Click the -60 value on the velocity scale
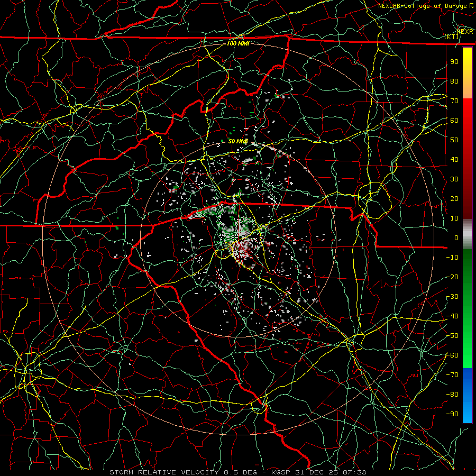The width and height of the screenshot is (476, 476). coord(452,355)
